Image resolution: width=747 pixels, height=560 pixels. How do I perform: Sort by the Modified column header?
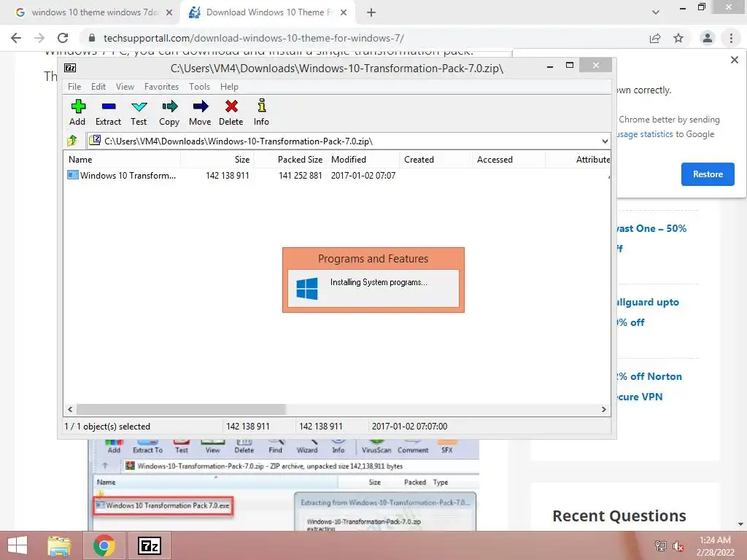click(363, 160)
